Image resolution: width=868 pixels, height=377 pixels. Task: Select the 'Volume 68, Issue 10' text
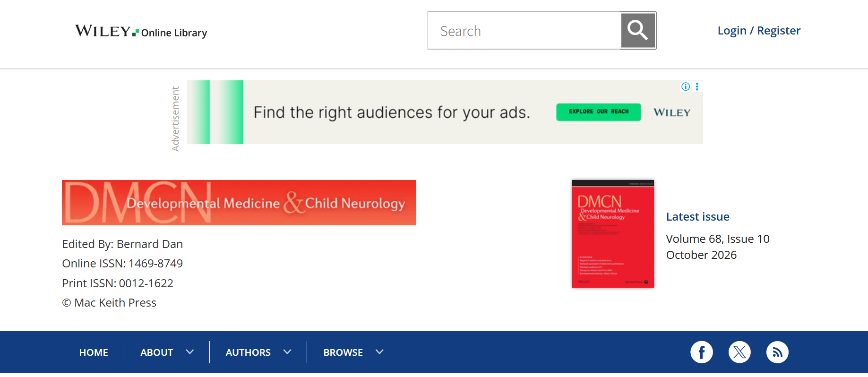point(718,239)
